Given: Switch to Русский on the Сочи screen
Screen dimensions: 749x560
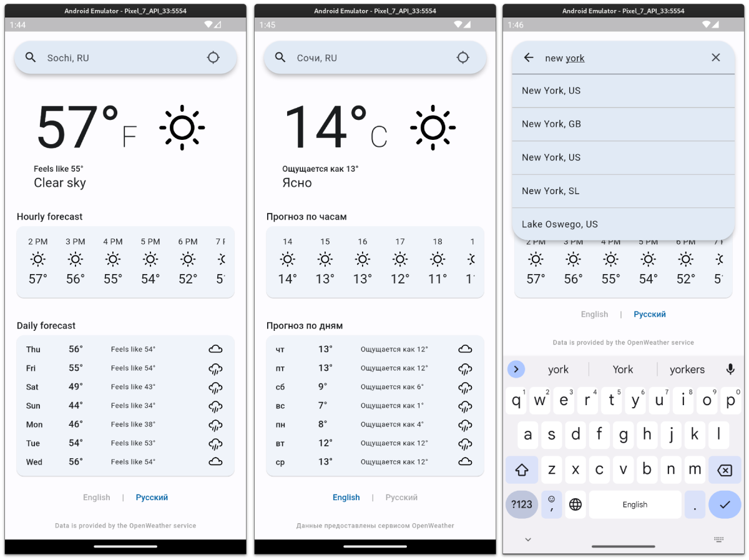Looking at the screenshot, I should (x=401, y=498).
